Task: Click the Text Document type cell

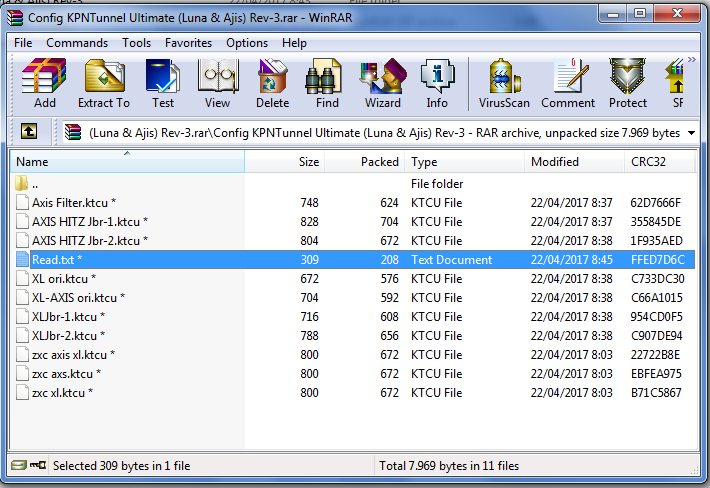Action: 451,259
